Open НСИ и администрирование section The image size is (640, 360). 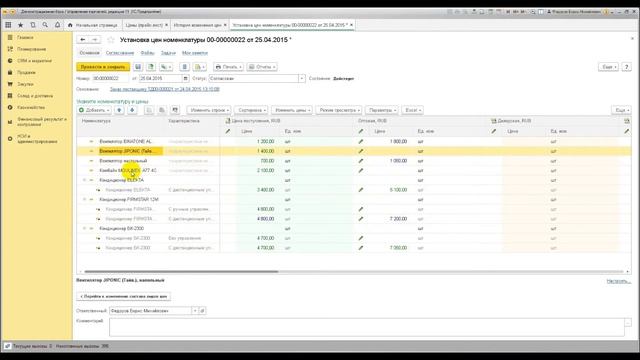point(37,139)
